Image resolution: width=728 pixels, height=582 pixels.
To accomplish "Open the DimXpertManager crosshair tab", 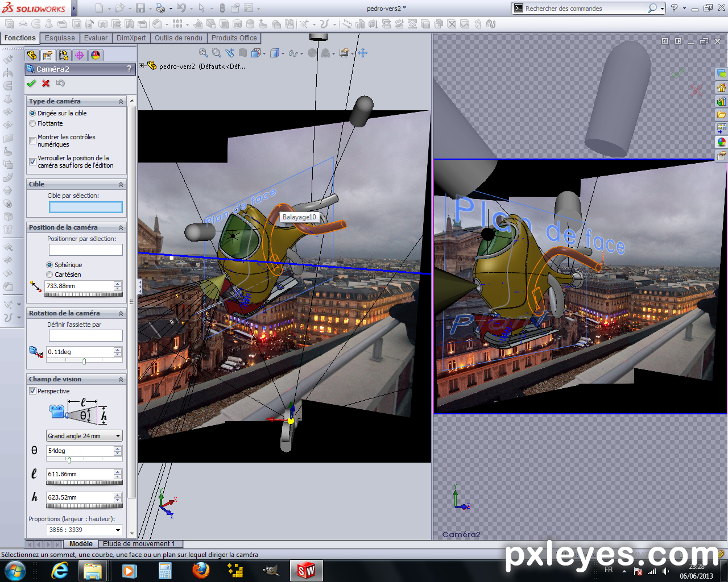I will tap(80, 55).
